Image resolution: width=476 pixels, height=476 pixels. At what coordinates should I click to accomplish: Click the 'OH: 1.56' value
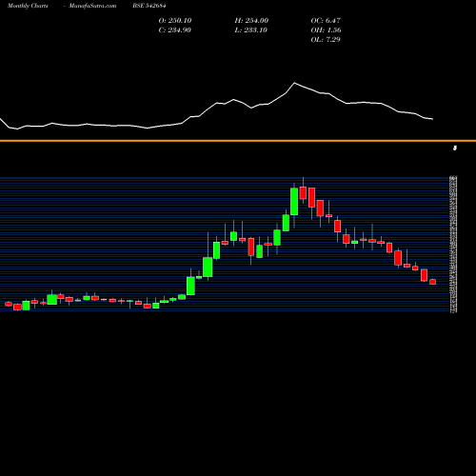pyautogui.click(x=326, y=30)
